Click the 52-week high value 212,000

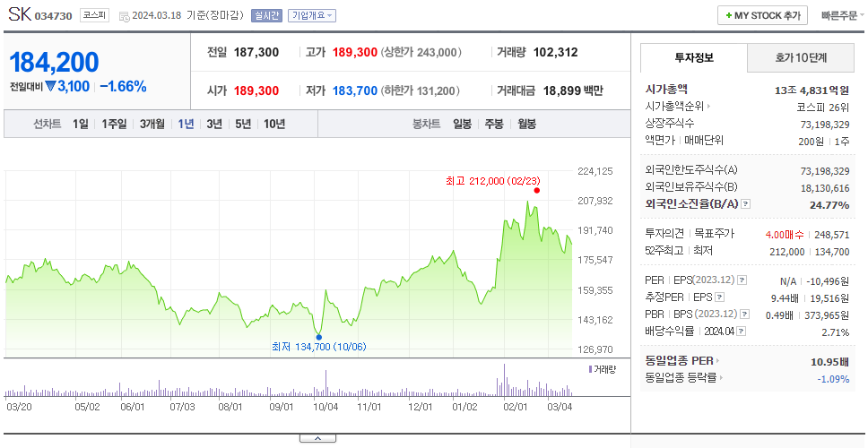pyautogui.click(x=787, y=252)
